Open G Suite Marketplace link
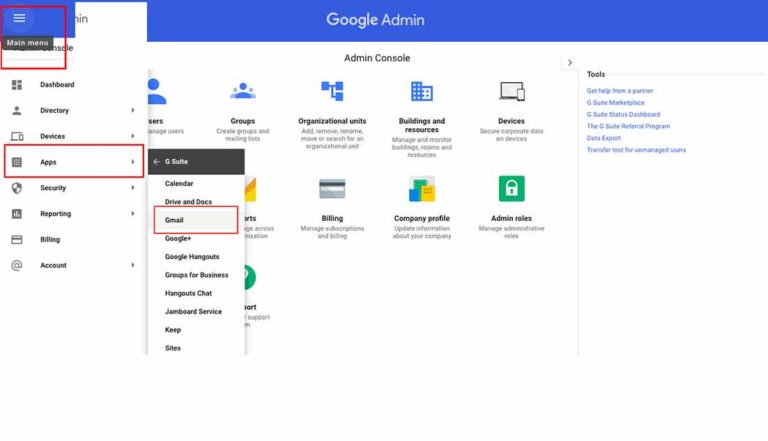Screen dimensions: 768x441 tap(616, 102)
